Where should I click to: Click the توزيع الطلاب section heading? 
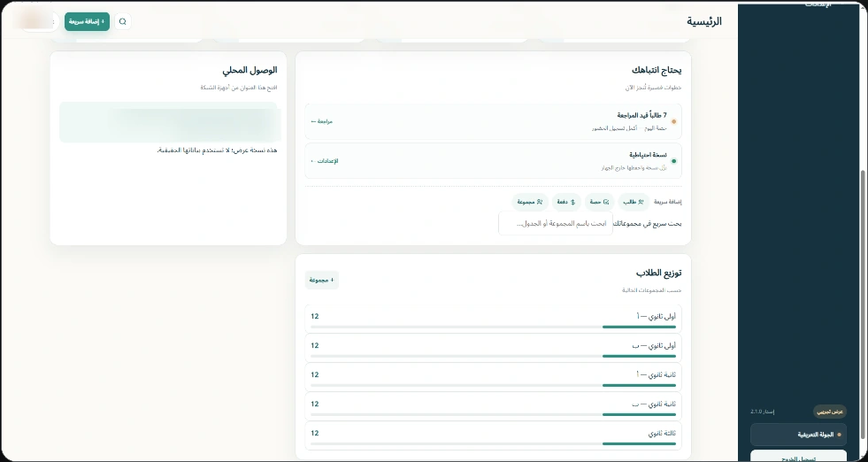[659, 273]
